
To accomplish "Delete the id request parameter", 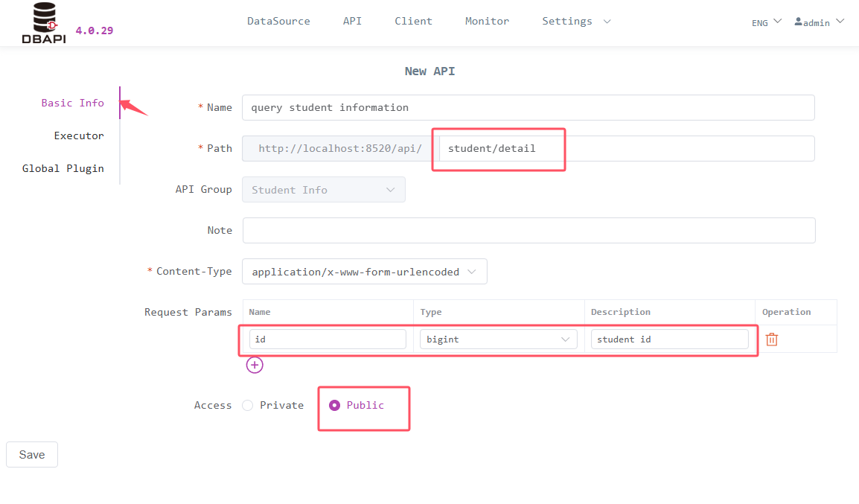I will pyautogui.click(x=771, y=339).
